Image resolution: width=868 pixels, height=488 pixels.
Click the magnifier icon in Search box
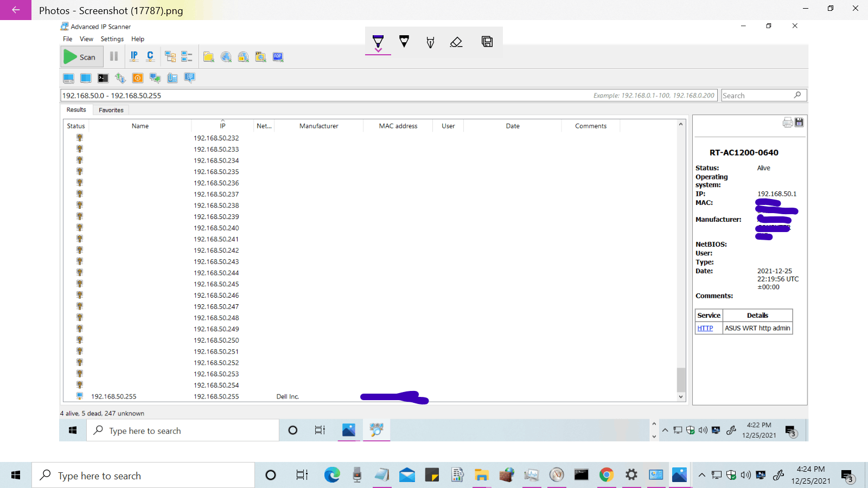tap(797, 95)
